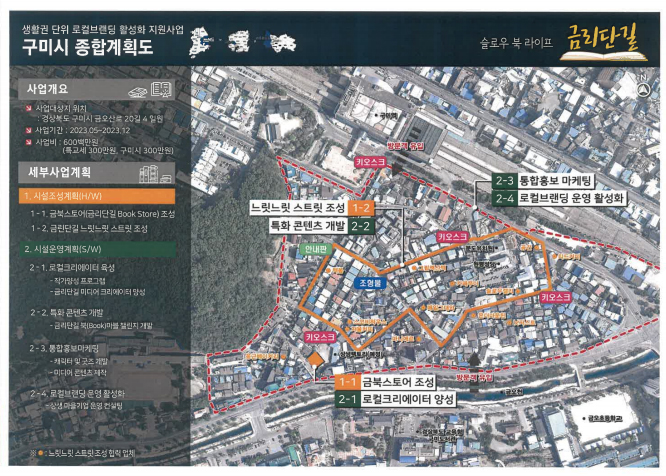Click the blue 조형물 map badge
This screenshot has width=666, height=476.
point(370,283)
